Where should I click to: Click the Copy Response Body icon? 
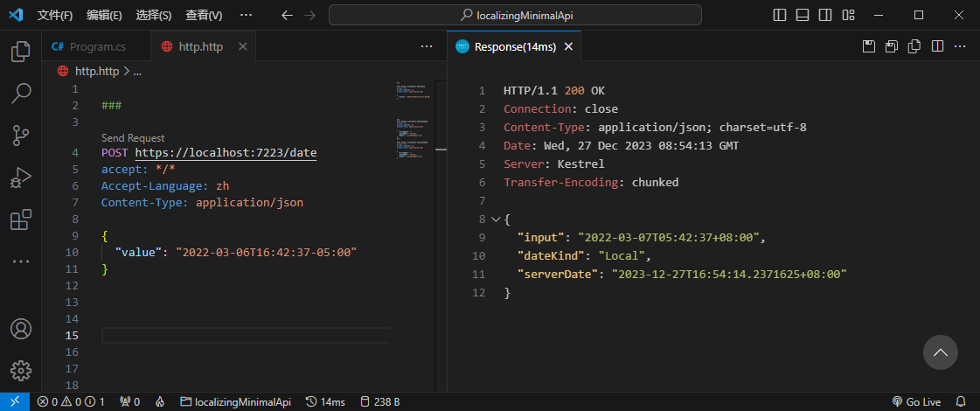click(x=914, y=46)
